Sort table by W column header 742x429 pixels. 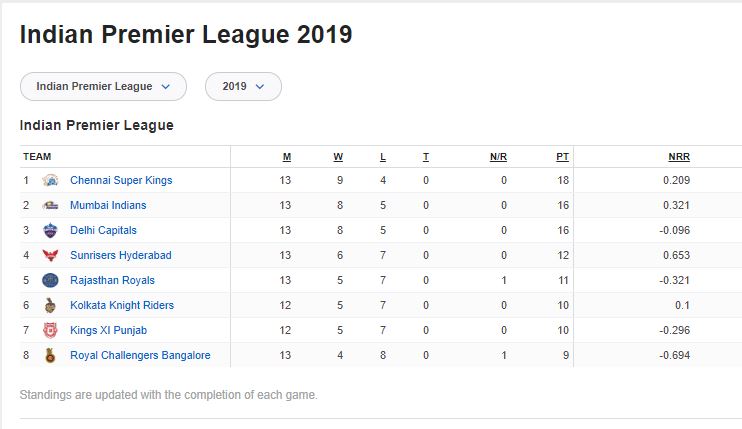[x=338, y=157]
